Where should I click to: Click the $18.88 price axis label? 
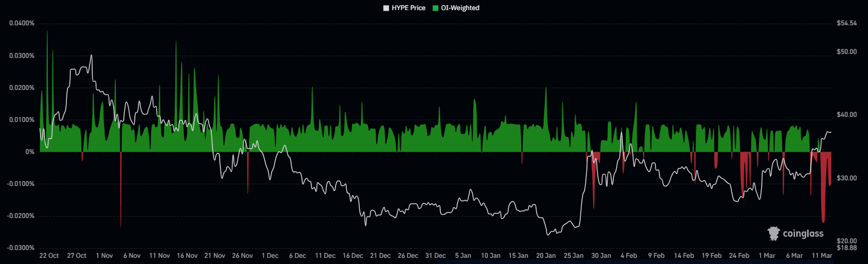point(846,248)
